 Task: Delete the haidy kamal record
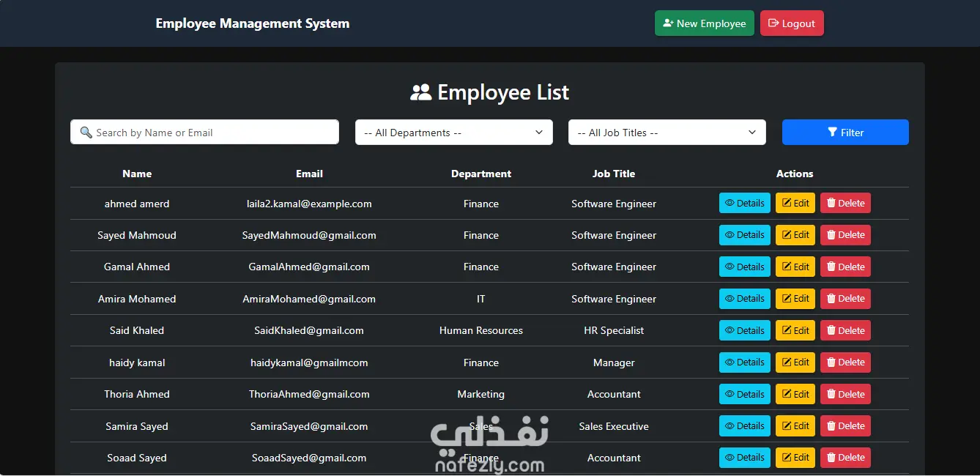(x=845, y=362)
